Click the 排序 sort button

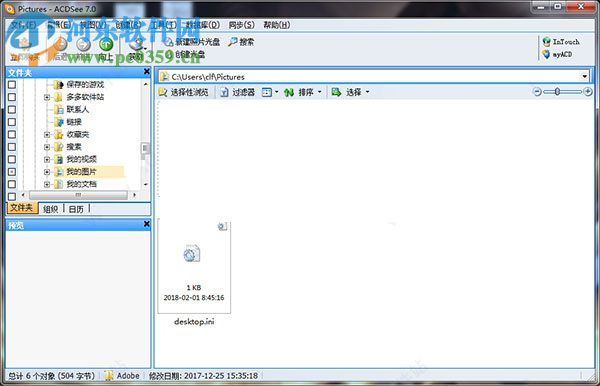[x=300, y=92]
